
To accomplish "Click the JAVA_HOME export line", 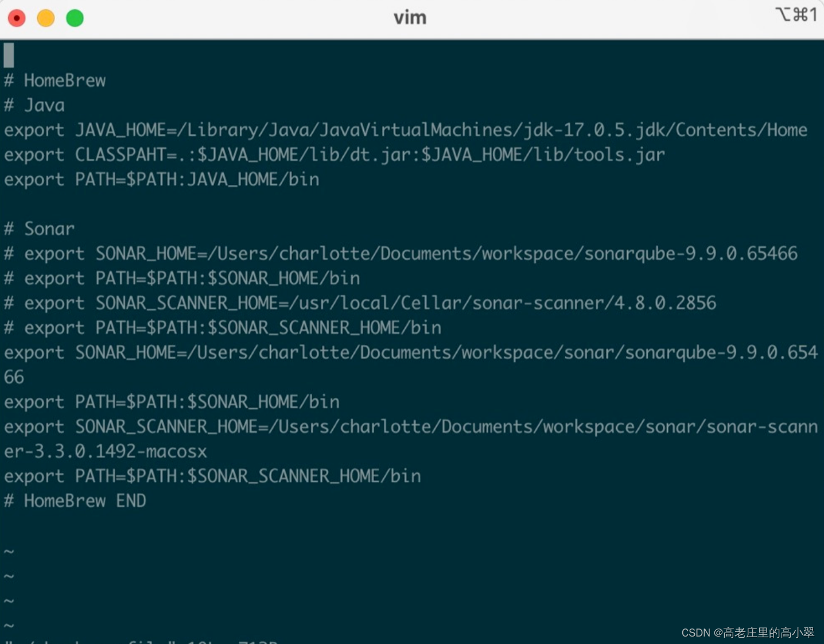I will [x=402, y=130].
